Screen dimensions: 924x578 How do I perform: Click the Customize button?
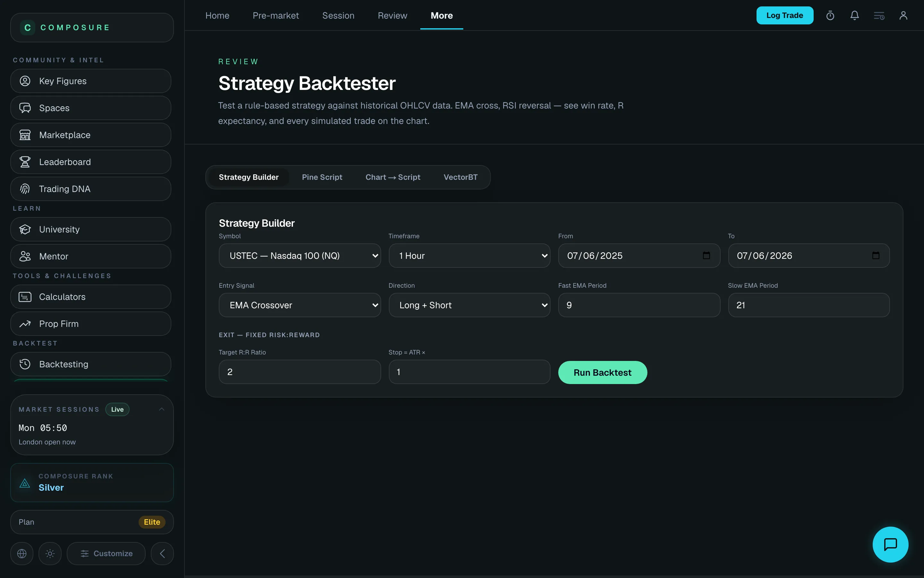106,553
